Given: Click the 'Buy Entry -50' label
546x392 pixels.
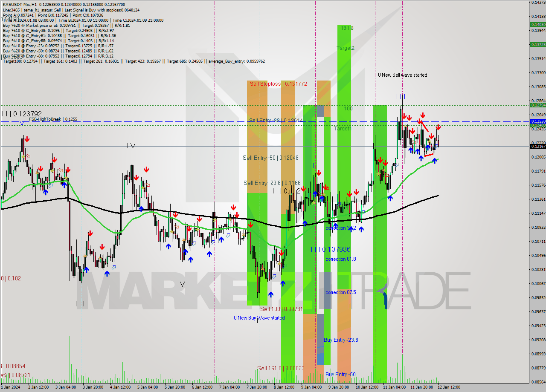Looking at the screenshot, I should (340, 375).
